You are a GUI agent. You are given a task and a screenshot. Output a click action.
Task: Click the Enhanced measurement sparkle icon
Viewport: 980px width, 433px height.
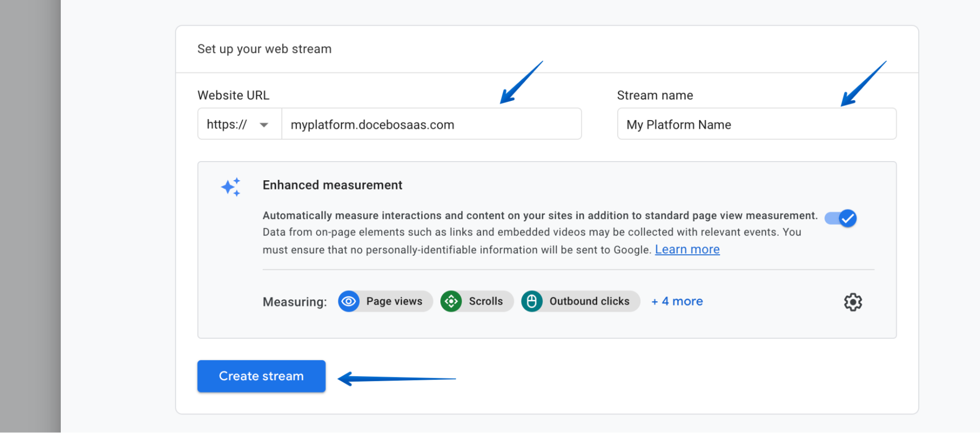click(231, 187)
